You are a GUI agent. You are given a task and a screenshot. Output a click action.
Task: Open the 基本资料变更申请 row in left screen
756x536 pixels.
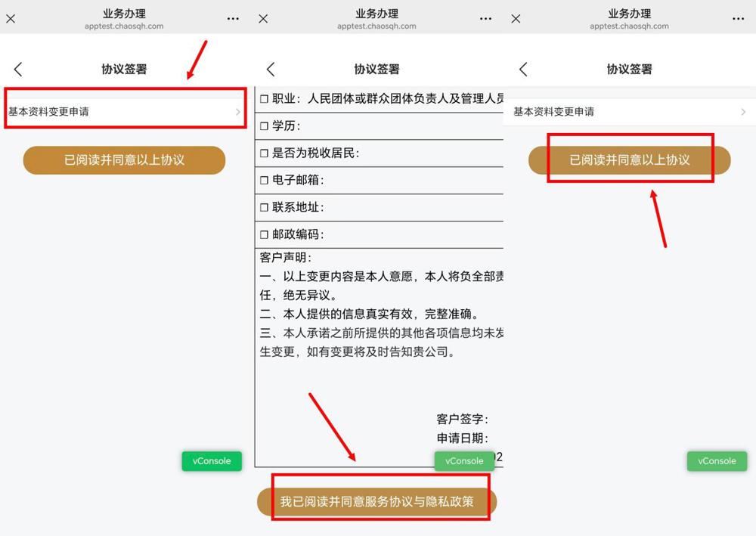113,112
